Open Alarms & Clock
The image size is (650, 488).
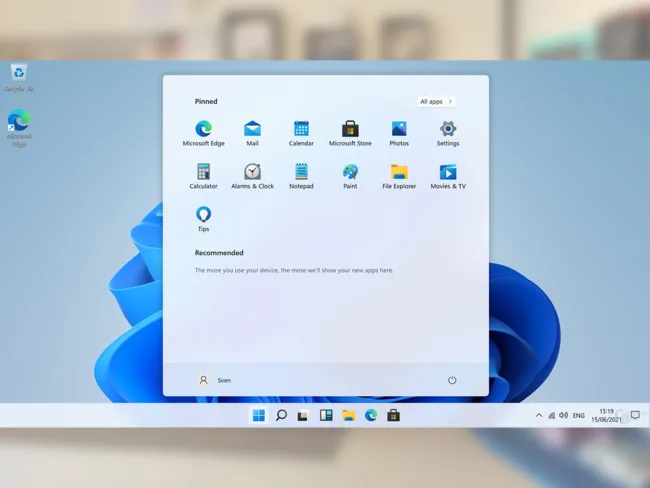tap(252, 176)
